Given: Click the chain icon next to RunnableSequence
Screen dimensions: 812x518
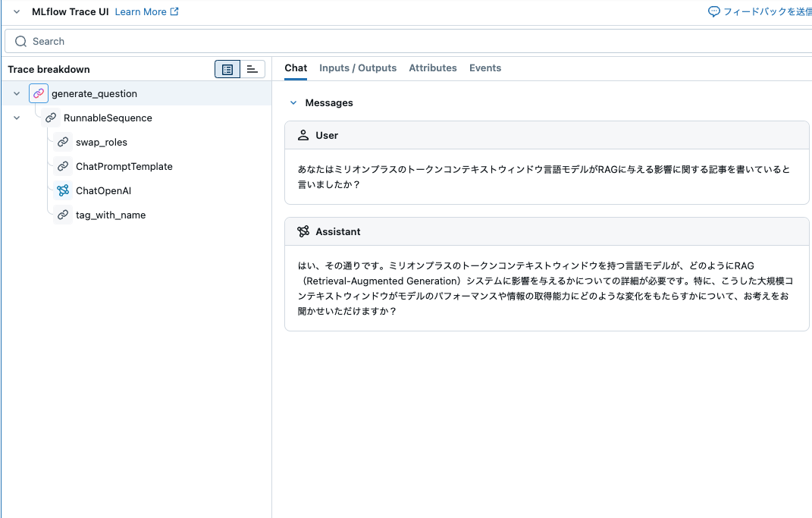Looking at the screenshot, I should [x=51, y=118].
